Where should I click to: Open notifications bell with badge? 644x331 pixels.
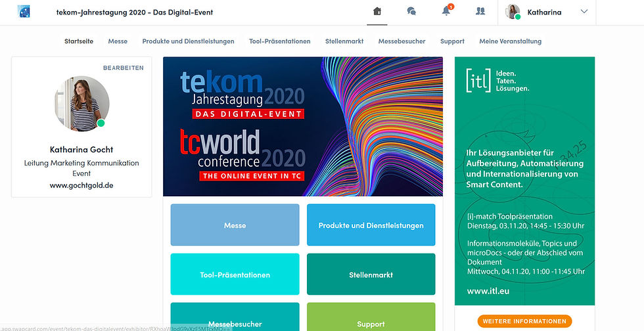pyautogui.click(x=446, y=11)
